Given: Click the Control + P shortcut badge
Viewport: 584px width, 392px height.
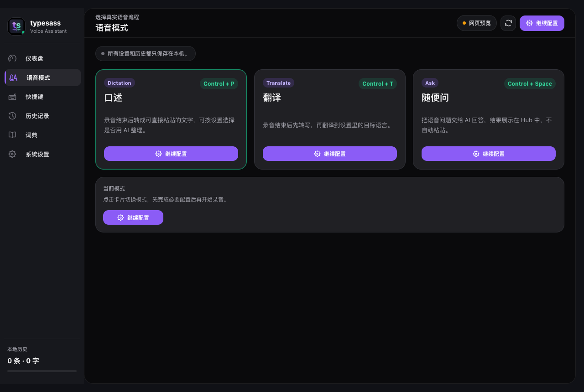Looking at the screenshot, I should 219,83.
